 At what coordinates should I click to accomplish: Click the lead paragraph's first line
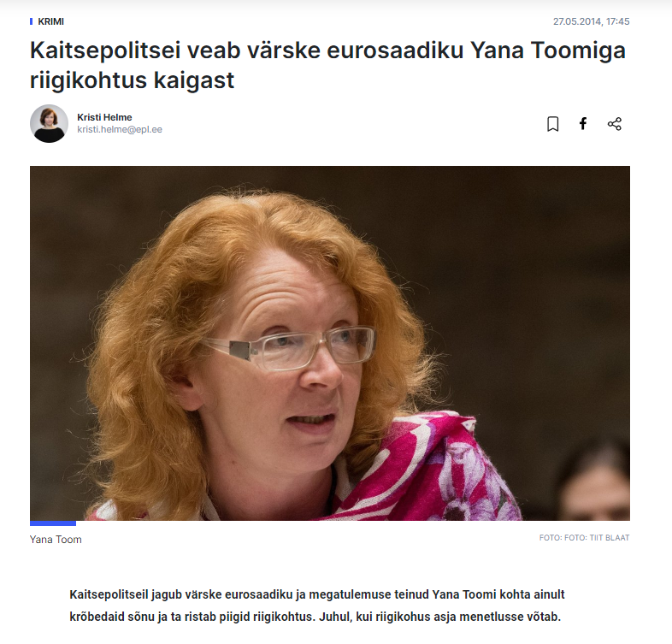click(x=317, y=594)
